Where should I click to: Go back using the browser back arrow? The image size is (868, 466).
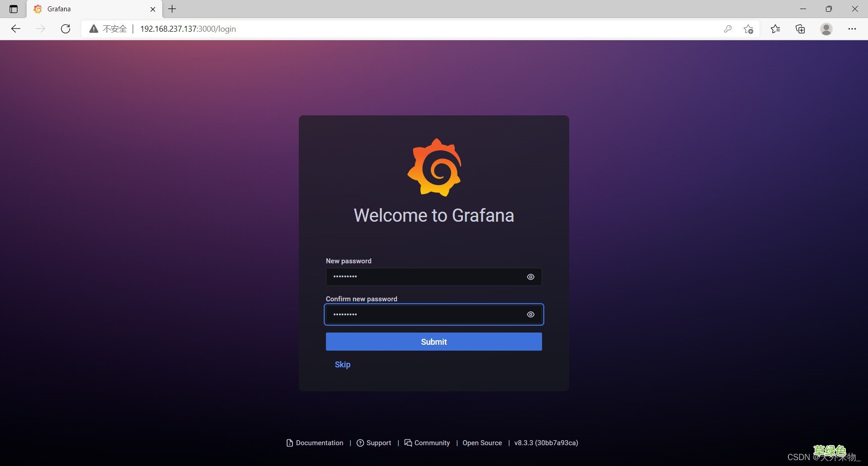(16, 29)
